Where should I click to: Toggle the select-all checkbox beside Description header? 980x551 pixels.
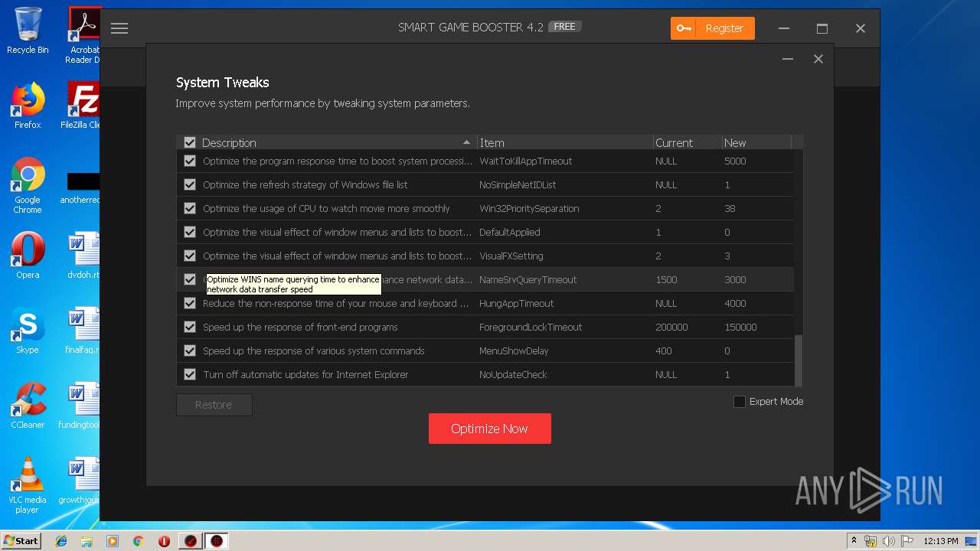[190, 142]
